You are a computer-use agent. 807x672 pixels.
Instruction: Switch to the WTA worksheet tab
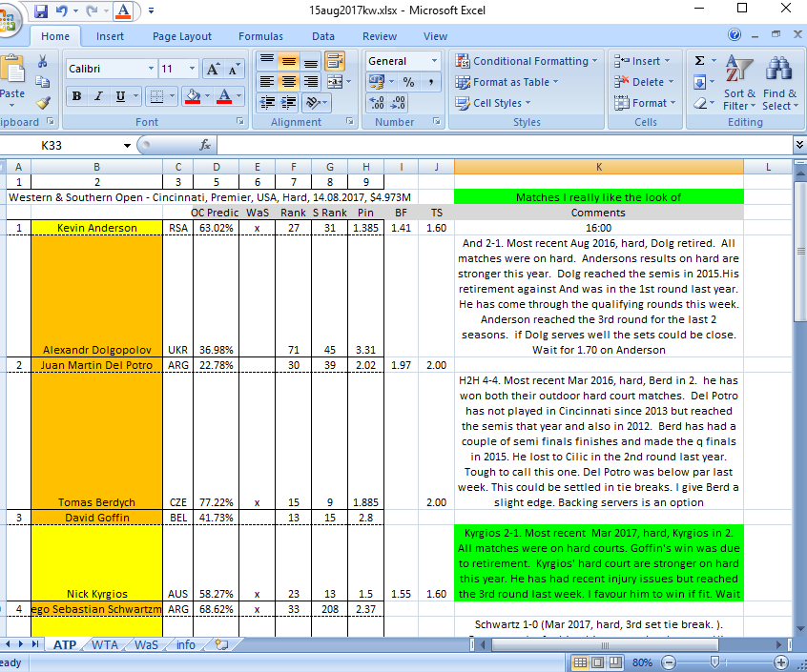pyautogui.click(x=105, y=644)
